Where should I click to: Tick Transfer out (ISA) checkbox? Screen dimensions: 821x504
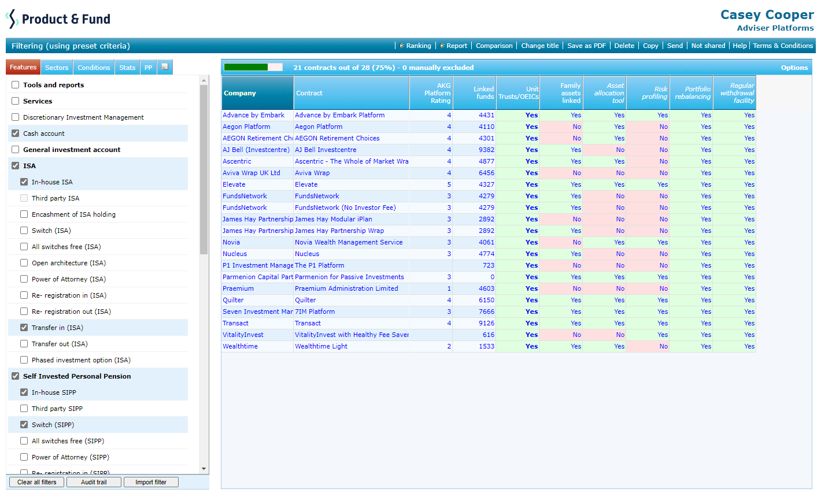tap(24, 344)
